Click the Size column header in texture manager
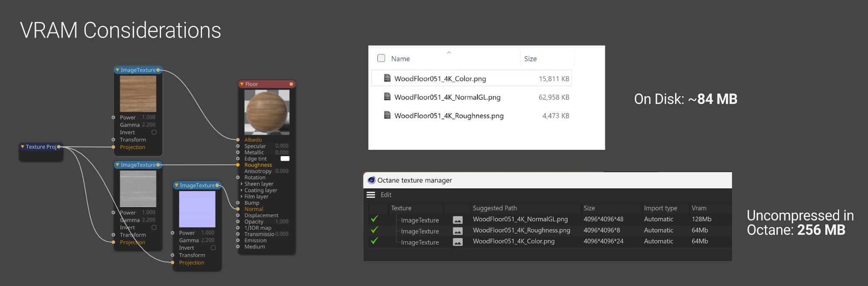The image size is (868, 286). pyautogui.click(x=589, y=208)
